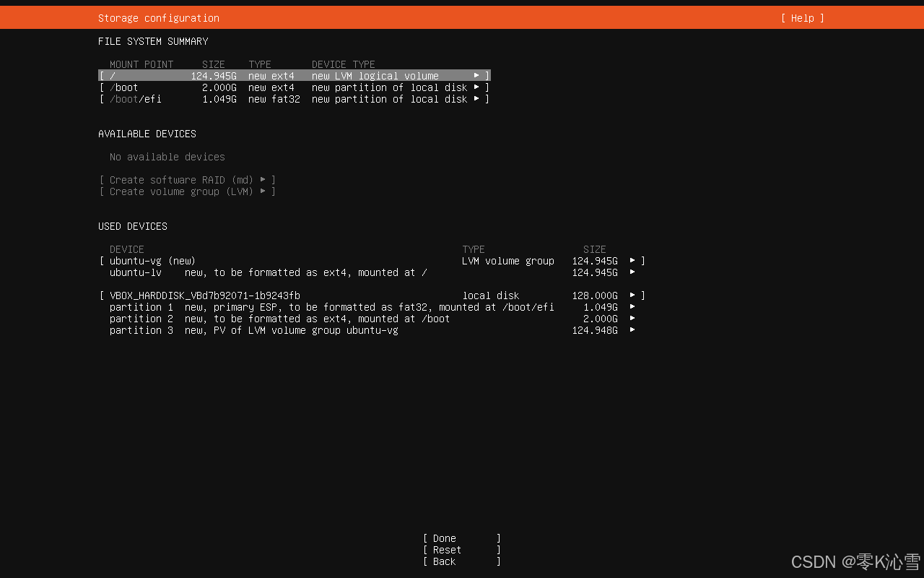Select the Done button
924x578 pixels.
click(462, 538)
